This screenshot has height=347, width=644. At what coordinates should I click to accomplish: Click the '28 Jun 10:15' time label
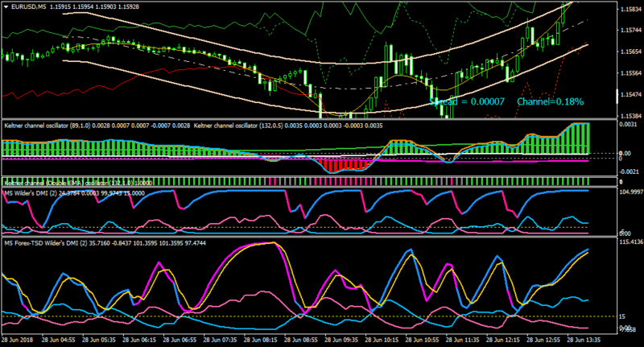[x=382, y=340]
